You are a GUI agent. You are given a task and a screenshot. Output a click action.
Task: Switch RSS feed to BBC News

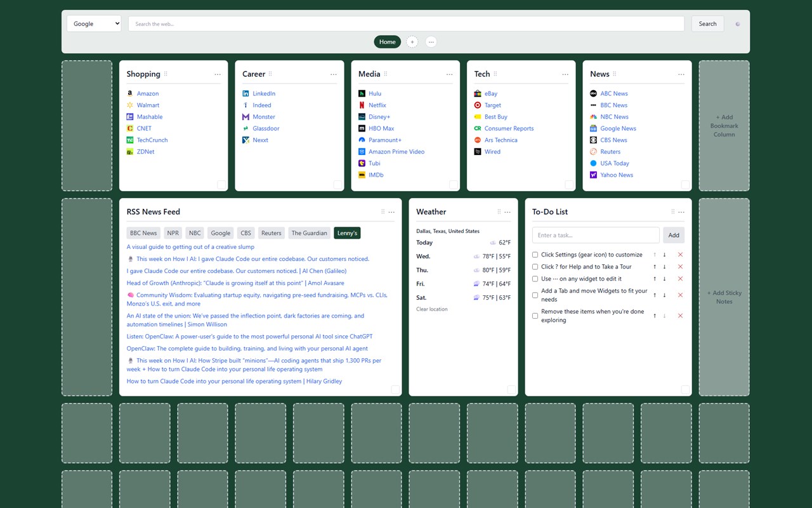coord(143,233)
